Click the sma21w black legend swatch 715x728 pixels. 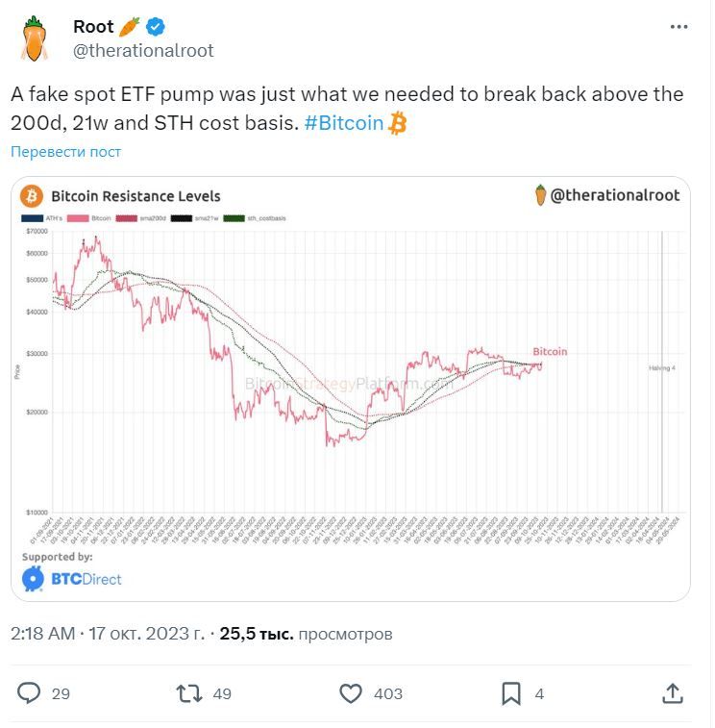[x=182, y=218]
